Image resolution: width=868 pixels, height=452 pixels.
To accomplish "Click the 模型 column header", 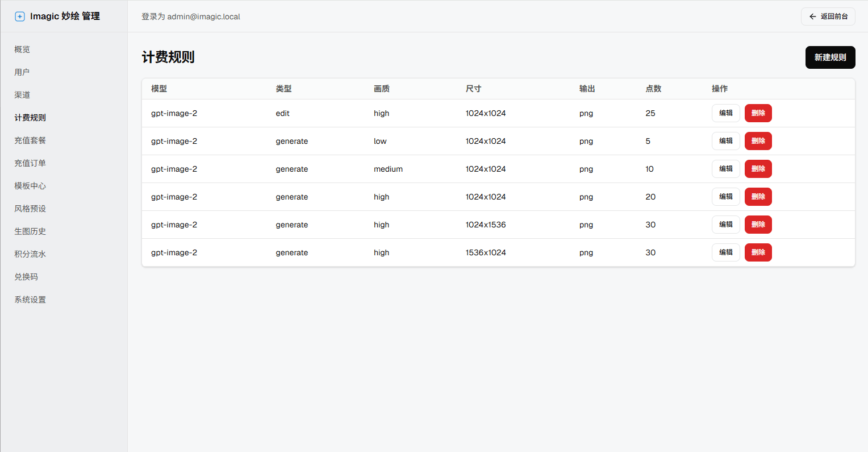I will [x=159, y=89].
